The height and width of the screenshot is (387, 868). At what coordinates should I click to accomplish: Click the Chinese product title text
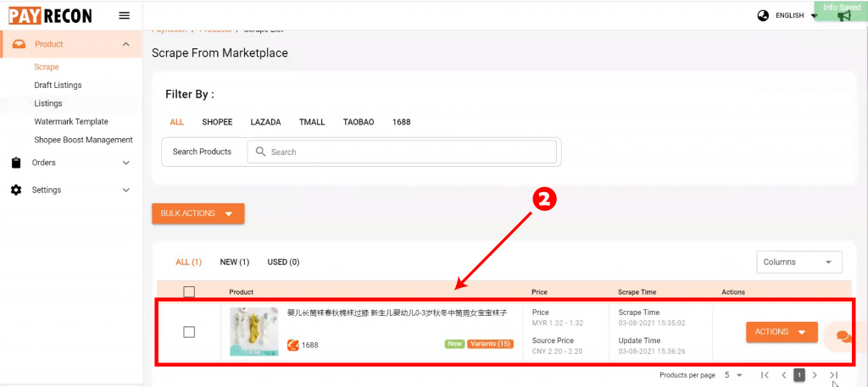click(x=397, y=313)
